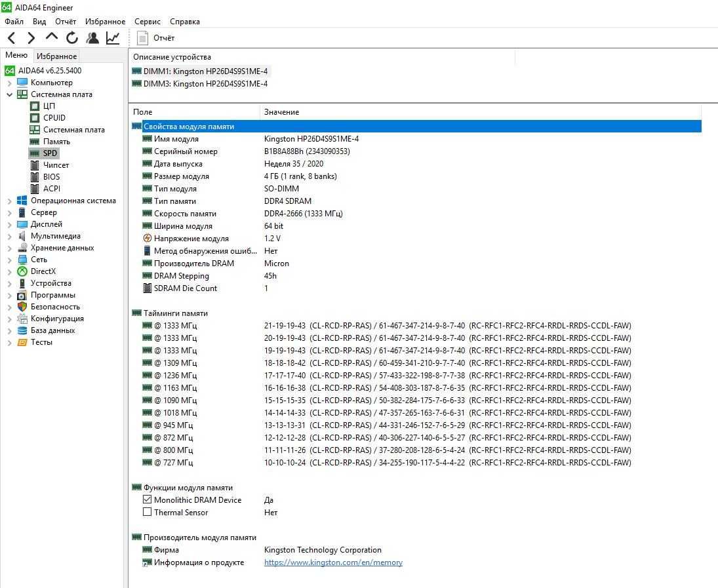Expand the DirectX tree node
The image size is (718, 588).
tap(10, 271)
